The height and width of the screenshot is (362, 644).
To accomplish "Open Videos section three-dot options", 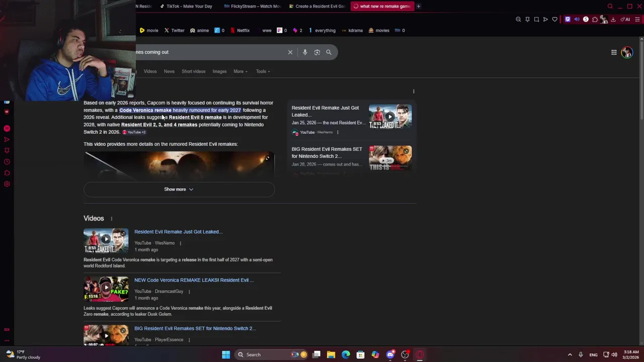I will pyautogui.click(x=111, y=219).
